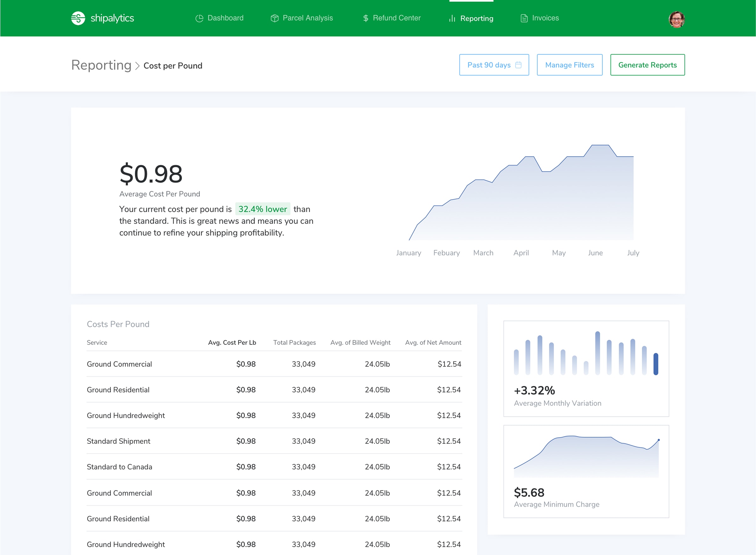
Task: Switch to the Invoices tab
Action: tap(545, 18)
